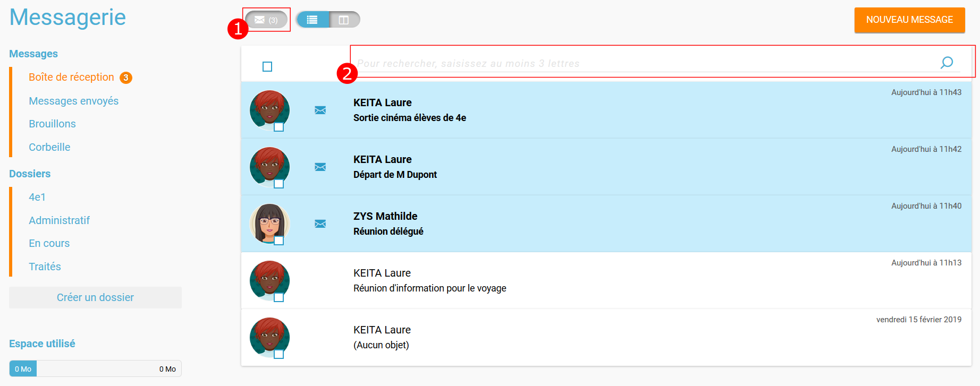Open the Messages envoyés folder

tap(73, 101)
